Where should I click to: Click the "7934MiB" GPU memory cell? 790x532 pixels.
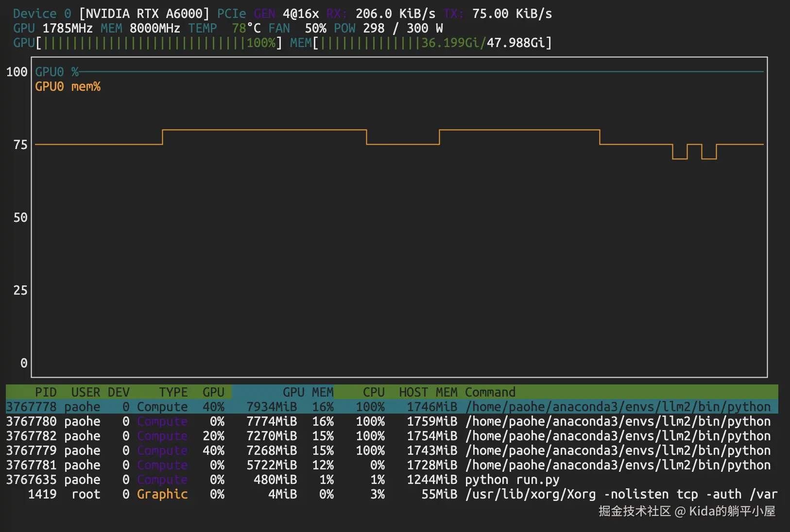[x=272, y=407]
